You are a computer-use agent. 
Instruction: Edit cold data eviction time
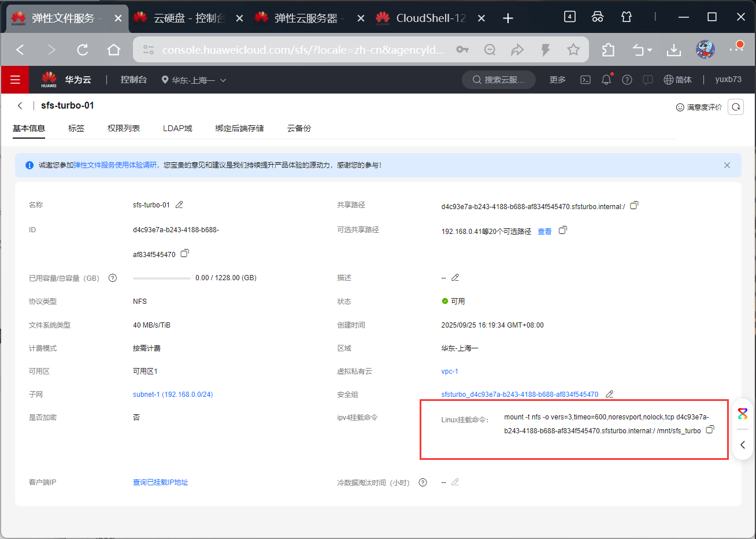[x=455, y=482]
